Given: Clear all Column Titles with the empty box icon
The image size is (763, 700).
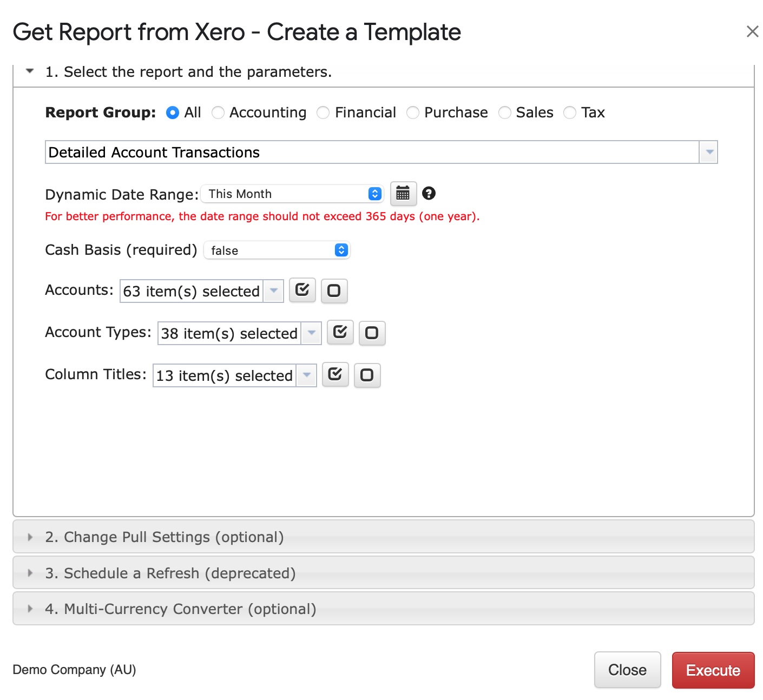Looking at the screenshot, I should pos(367,375).
